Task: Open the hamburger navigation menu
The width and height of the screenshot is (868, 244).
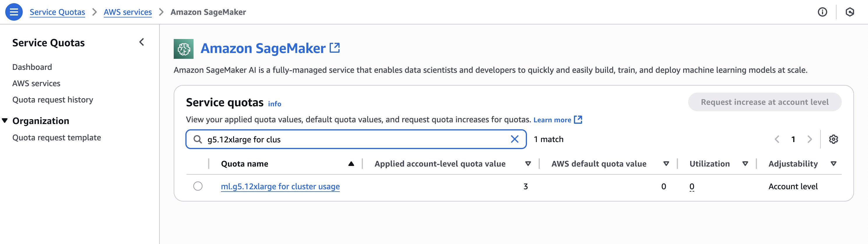Action: click(14, 12)
